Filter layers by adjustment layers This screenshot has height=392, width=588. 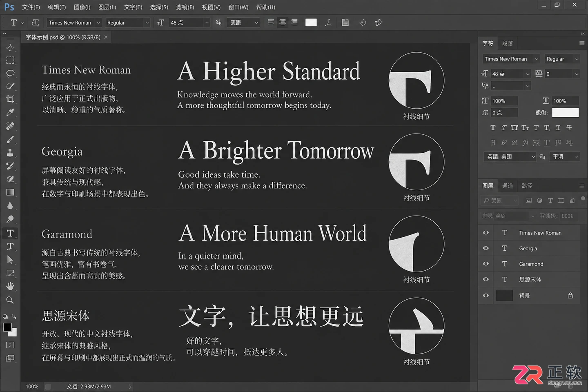point(539,200)
